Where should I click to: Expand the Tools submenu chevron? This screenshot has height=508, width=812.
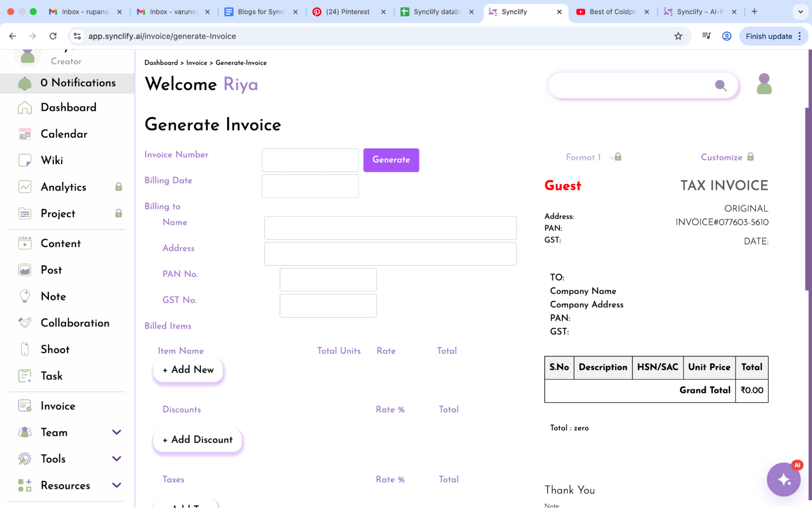pyautogui.click(x=117, y=459)
